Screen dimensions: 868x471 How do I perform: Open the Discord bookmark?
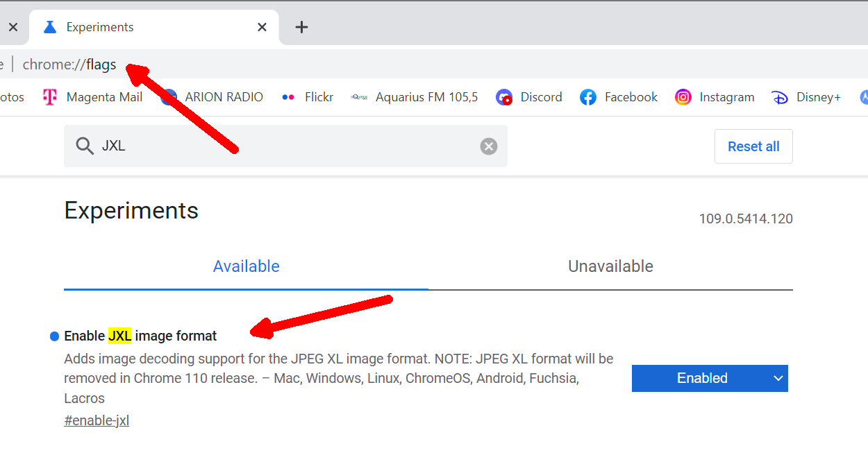pos(529,97)
